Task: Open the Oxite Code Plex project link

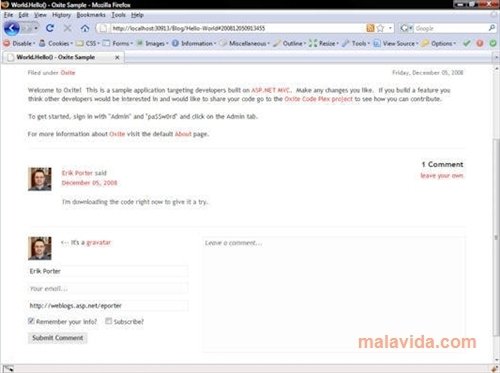Action: 318,99
